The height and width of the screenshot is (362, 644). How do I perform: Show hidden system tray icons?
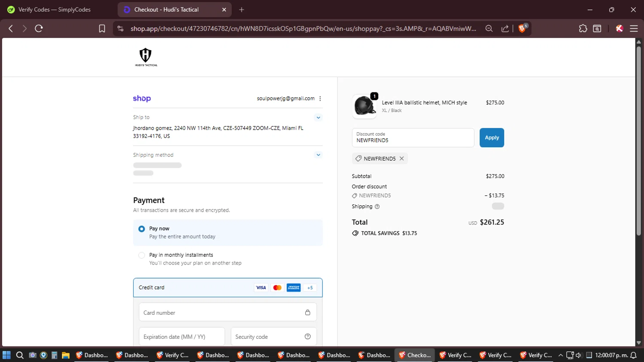(x=560, y=355)
